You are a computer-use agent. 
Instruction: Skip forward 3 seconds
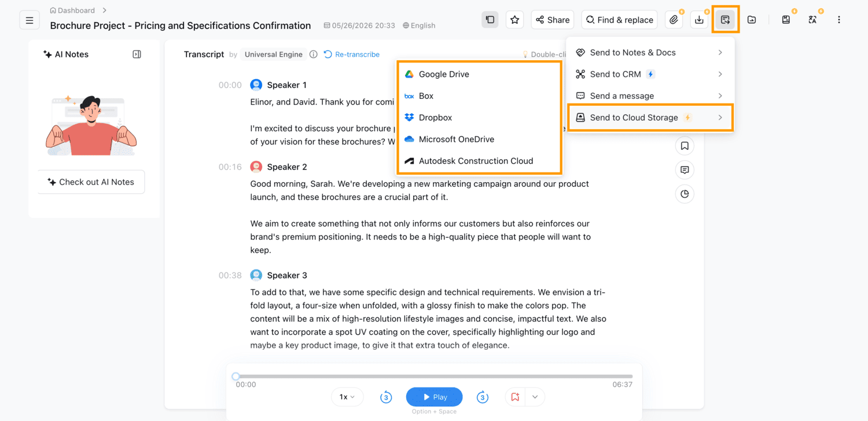tap(483, 397)
